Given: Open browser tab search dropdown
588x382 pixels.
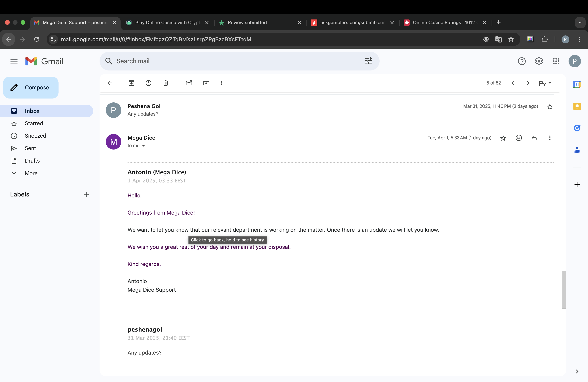Looking at the screenshot, I should pyautogui.click(x=580, y=23).
